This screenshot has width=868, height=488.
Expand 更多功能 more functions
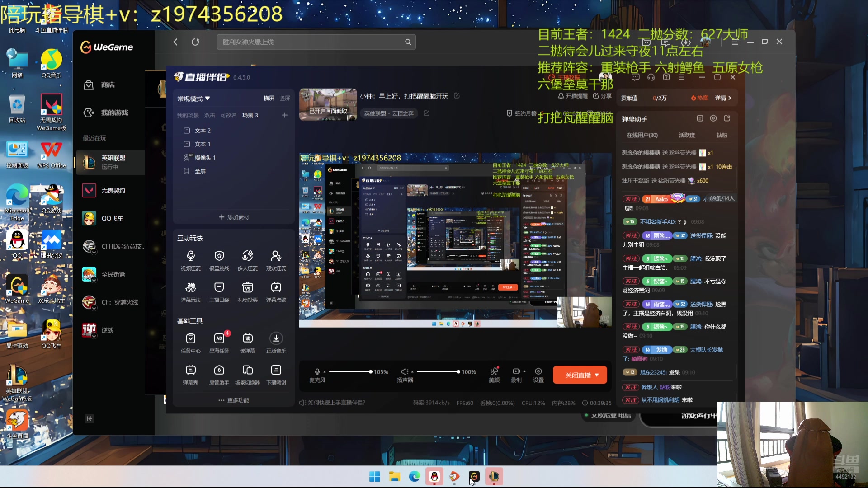coord(234,400)
